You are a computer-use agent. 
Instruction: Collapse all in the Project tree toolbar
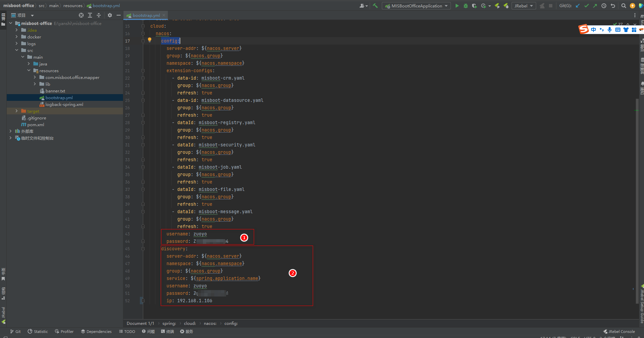tap(99, 15)
